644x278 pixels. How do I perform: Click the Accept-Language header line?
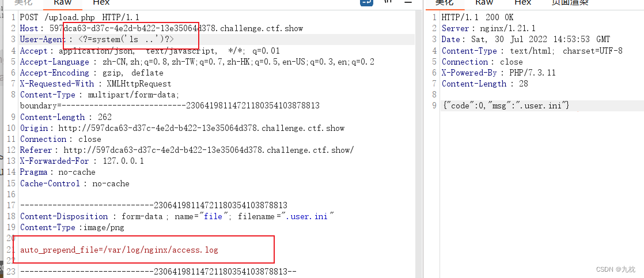coord(197,62)
